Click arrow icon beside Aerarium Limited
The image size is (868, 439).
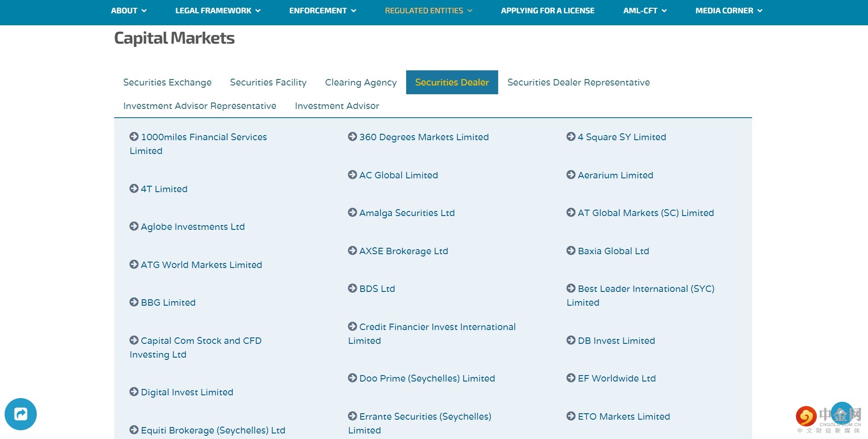pyautogui.click(x=571, y=175)
